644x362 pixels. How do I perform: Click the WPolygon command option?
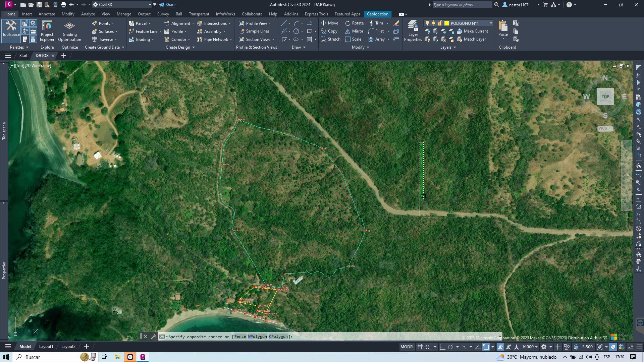(x=258, y=337)
